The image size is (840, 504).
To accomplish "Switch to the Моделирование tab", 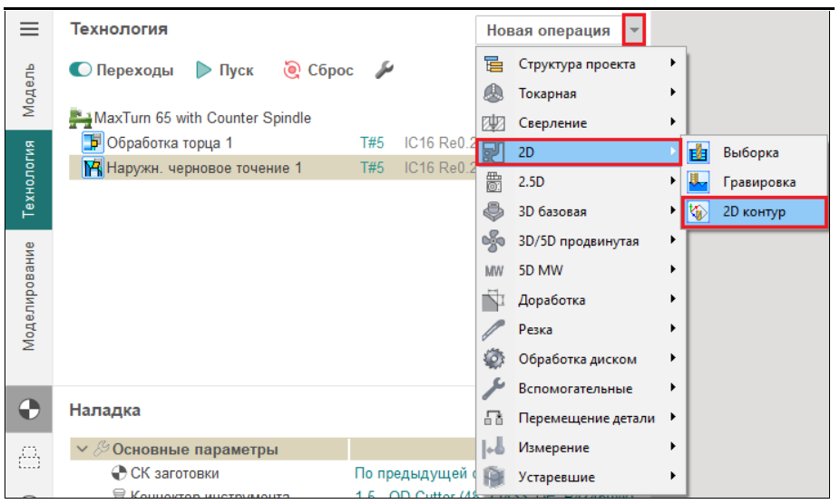I will pos(29,296).
